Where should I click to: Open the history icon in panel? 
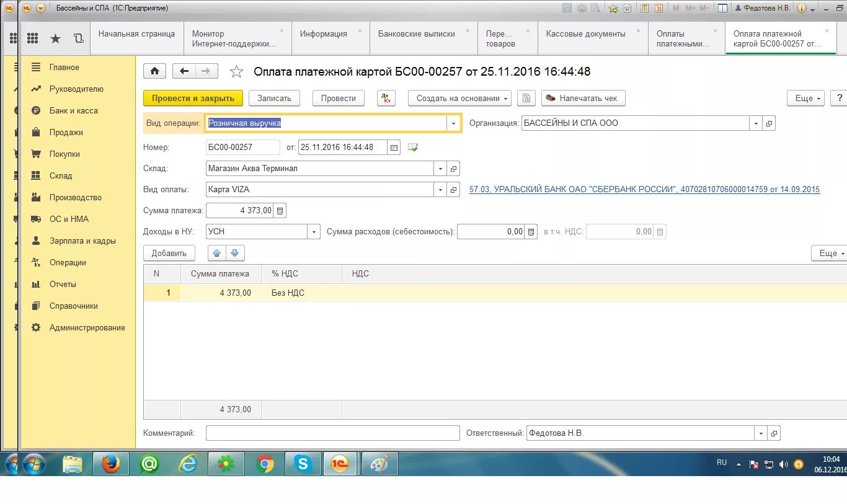78,38
